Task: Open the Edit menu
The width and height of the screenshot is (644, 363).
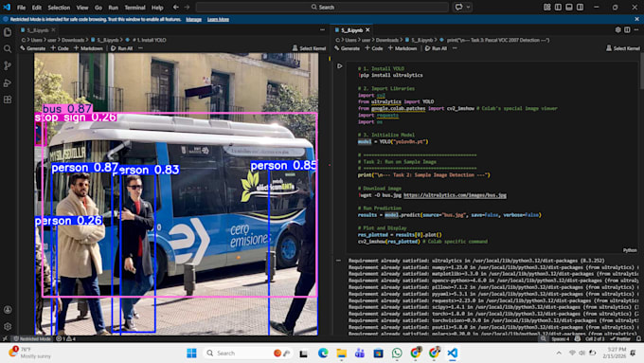Action: tap(37, 8)
